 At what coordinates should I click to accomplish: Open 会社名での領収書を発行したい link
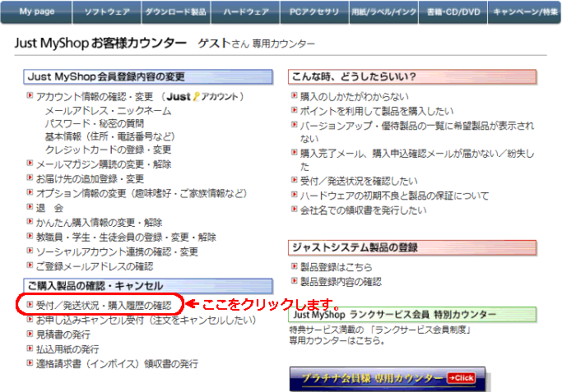[364, 210]
